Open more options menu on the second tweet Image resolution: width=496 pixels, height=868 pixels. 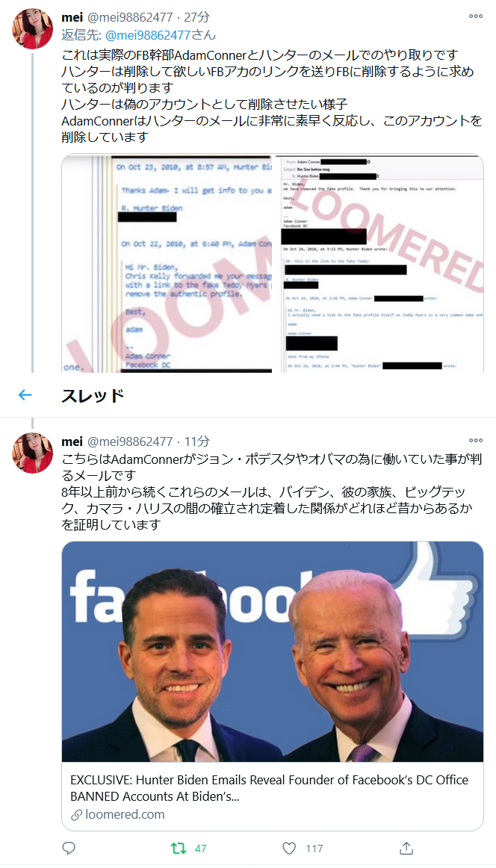pos(476,441)
